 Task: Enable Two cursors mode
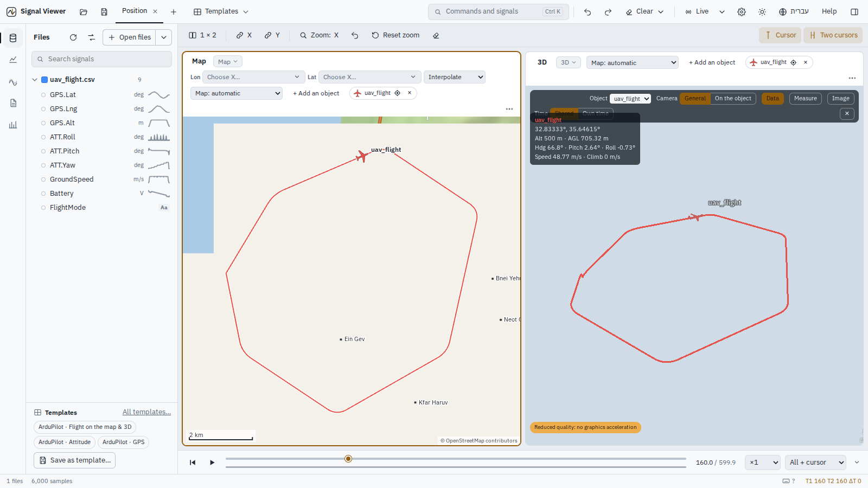833,35
